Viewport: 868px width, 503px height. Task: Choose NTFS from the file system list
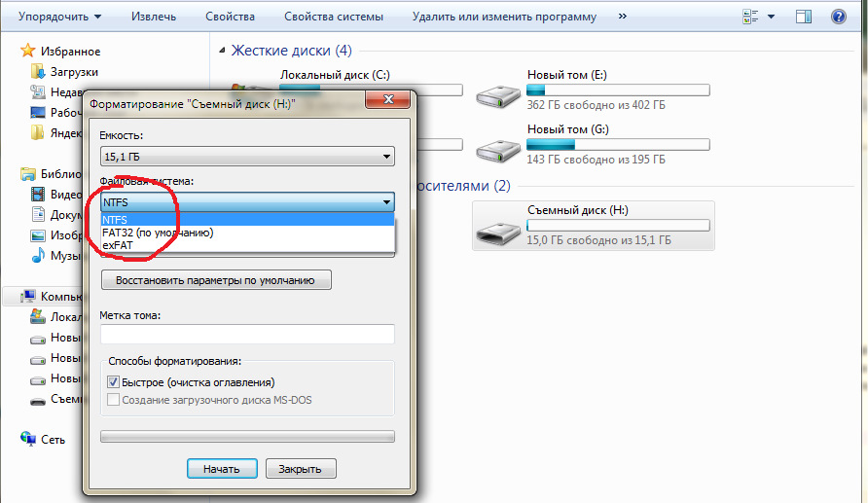coord(247,220)
